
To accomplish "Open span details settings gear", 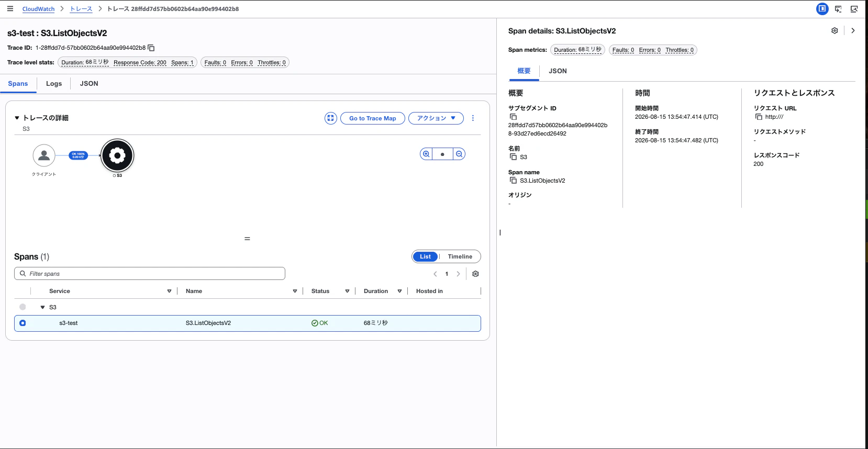I will tap(834, 31).
